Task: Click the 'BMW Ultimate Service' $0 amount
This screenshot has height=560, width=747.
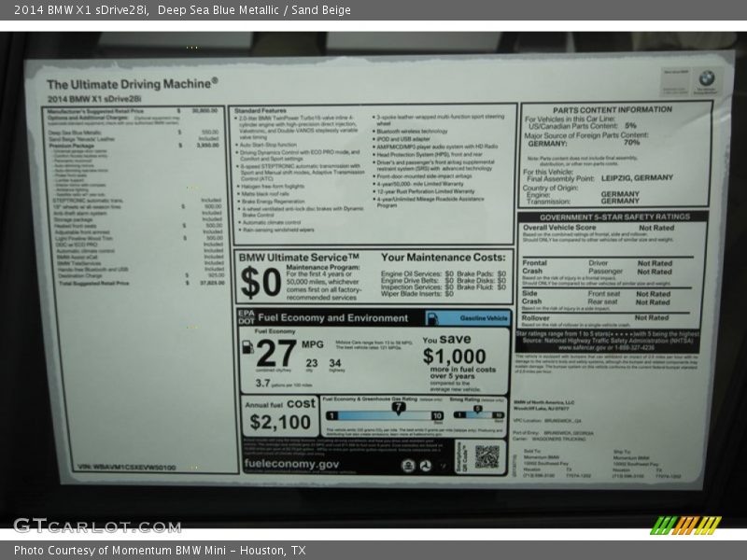Action: 261,280
